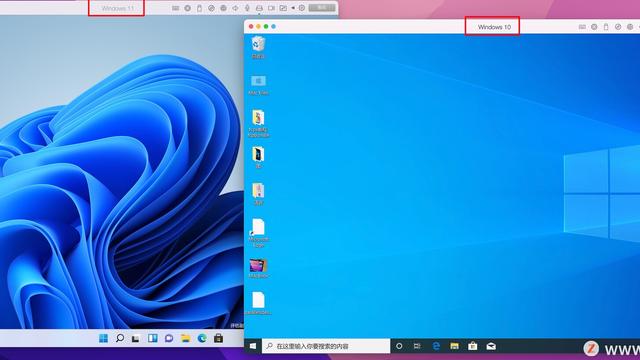Screen dimensions: 640x360
Task: Click microphone icon in Windows 11 window toolbar
Action: pyautogui.click(x=247, y=8)
